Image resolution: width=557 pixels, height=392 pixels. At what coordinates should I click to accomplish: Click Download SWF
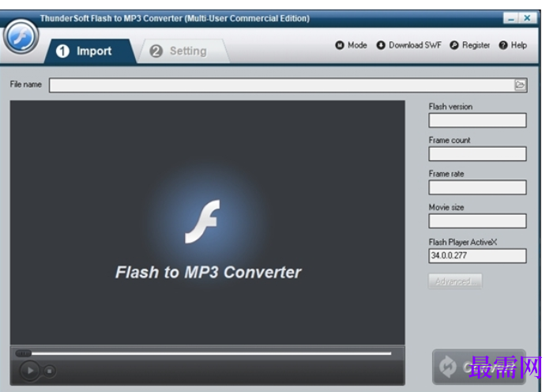click(409, 45)
